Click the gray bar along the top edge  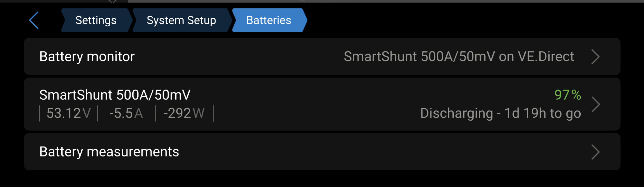pyautogui.click(x=385, y=1)
